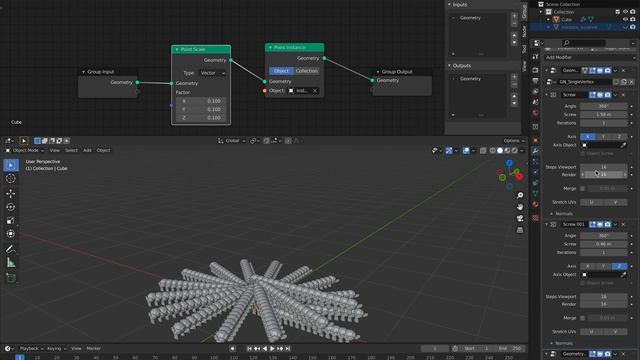This screenshot has width=640, height=360.
Task: Select the Move tool
Action: pos(11,193)
